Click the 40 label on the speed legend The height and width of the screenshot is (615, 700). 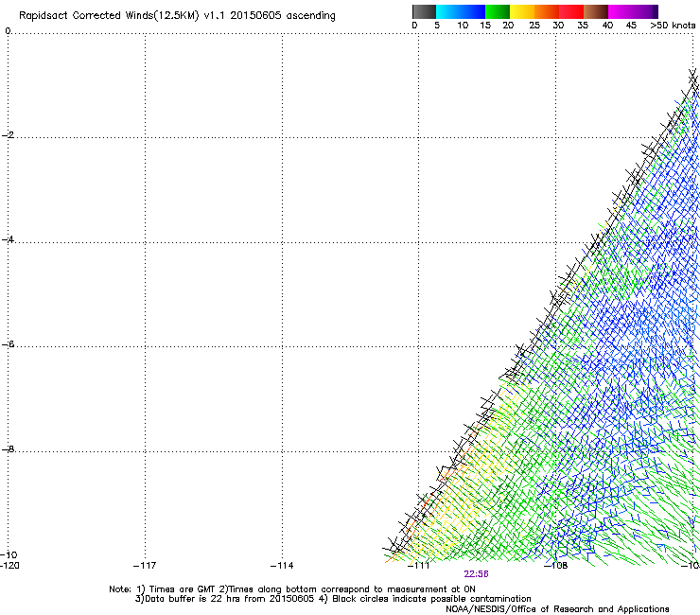click(x=607, y=26)
